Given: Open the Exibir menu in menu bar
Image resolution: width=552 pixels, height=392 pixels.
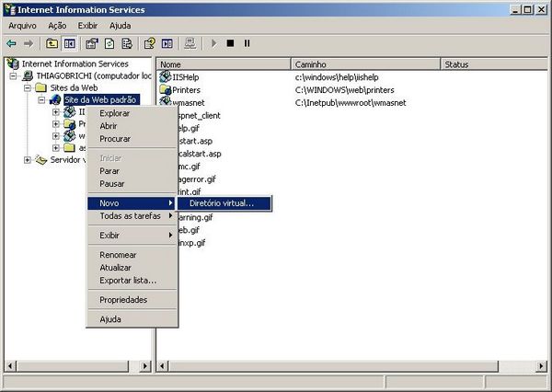Looking at the screenshot, I should coord(87,26).
